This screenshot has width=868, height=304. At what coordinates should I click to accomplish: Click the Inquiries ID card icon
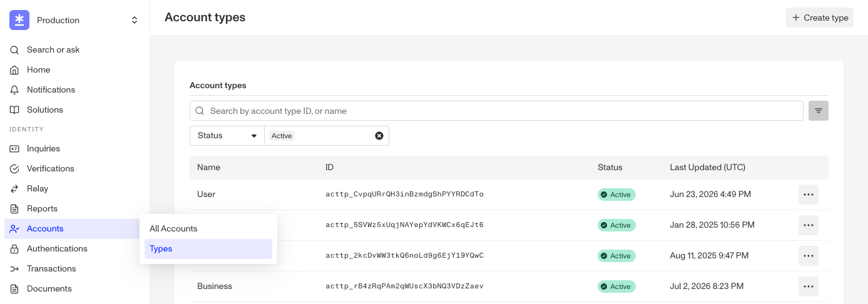[14, 149]
